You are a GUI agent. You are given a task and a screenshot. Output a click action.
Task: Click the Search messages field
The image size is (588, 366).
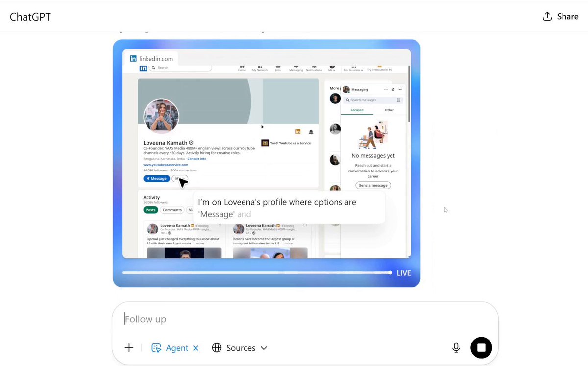click(369, 100)
